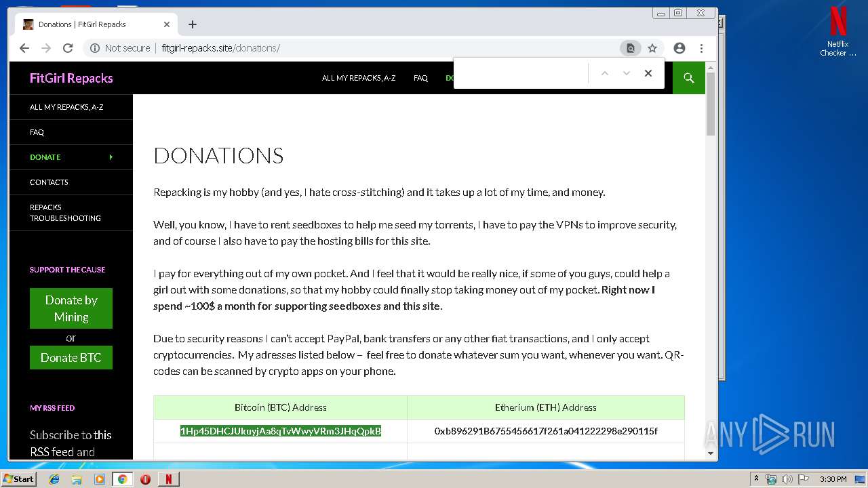
Task: Go back with the browser back arrow
Action: (24, 48)
